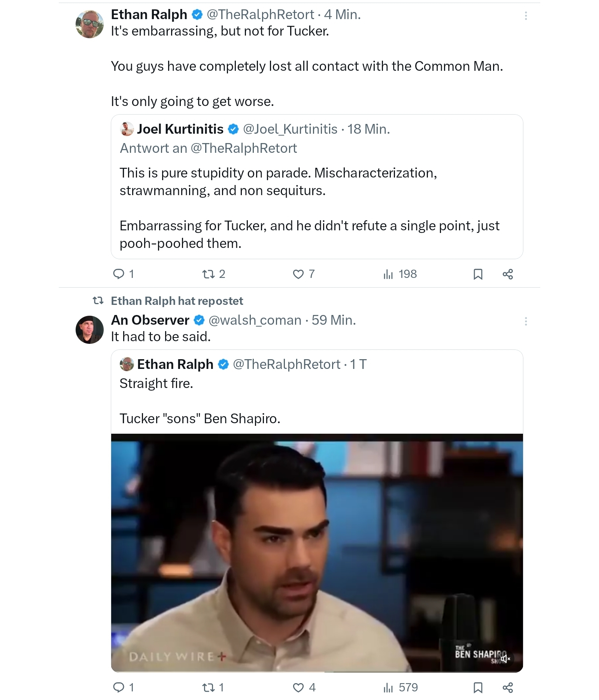The height and width of the screenshot is (700, 599).
Task: Like the top tweet with 7 likes
Action: point(298,274)
